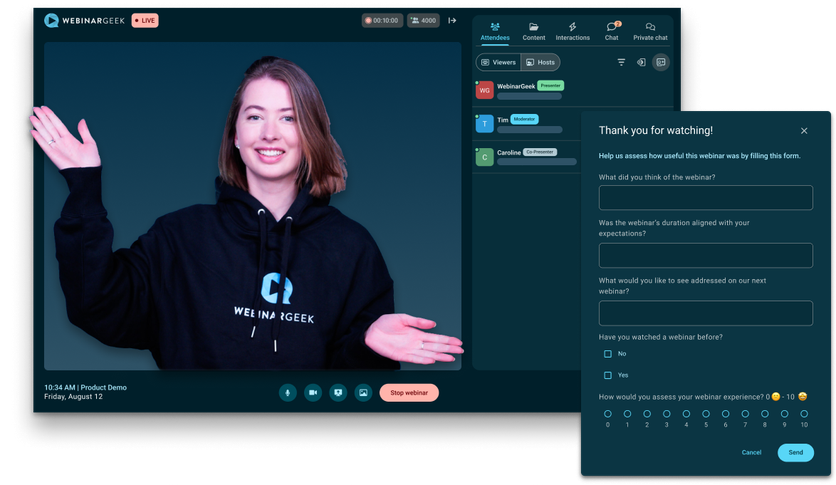836x485 pixels.
Task: Open the Chat tab
Action: coord(612,31)
